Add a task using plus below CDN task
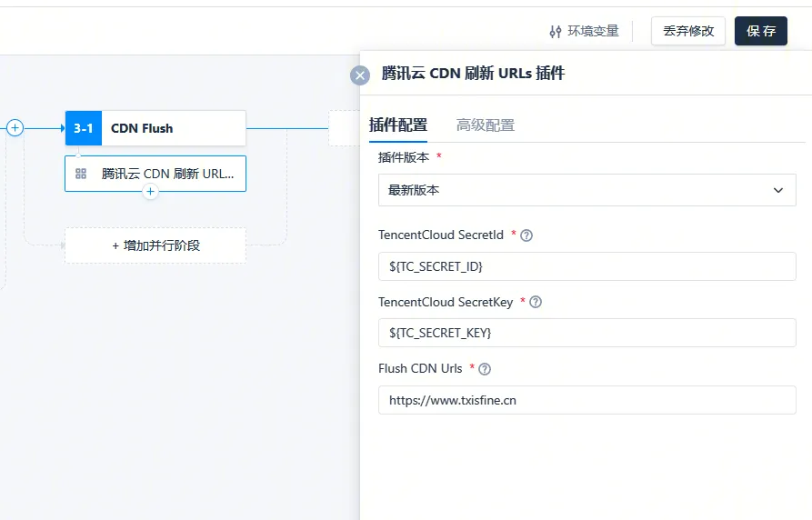This screenshot has height=520, width=812. [151, 192]
